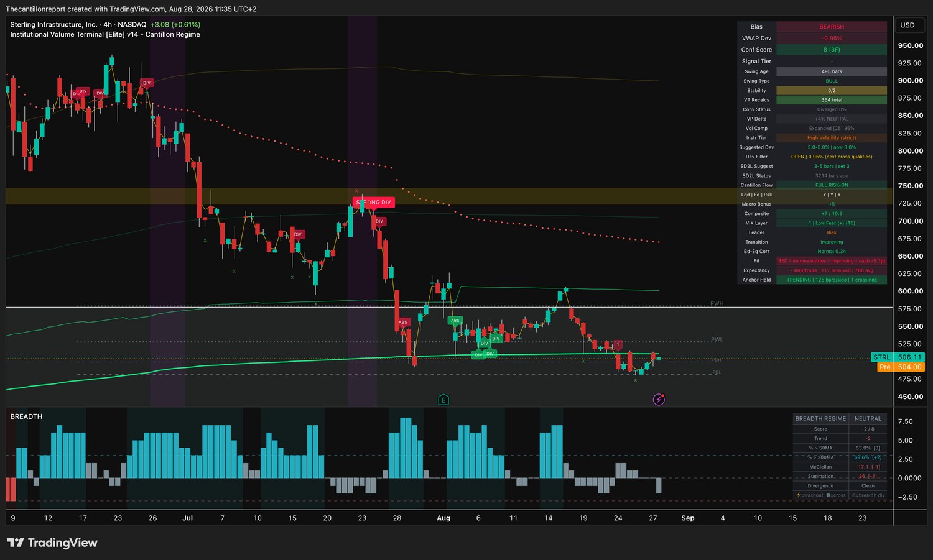Click the PDL level label

tap(717, 373)
